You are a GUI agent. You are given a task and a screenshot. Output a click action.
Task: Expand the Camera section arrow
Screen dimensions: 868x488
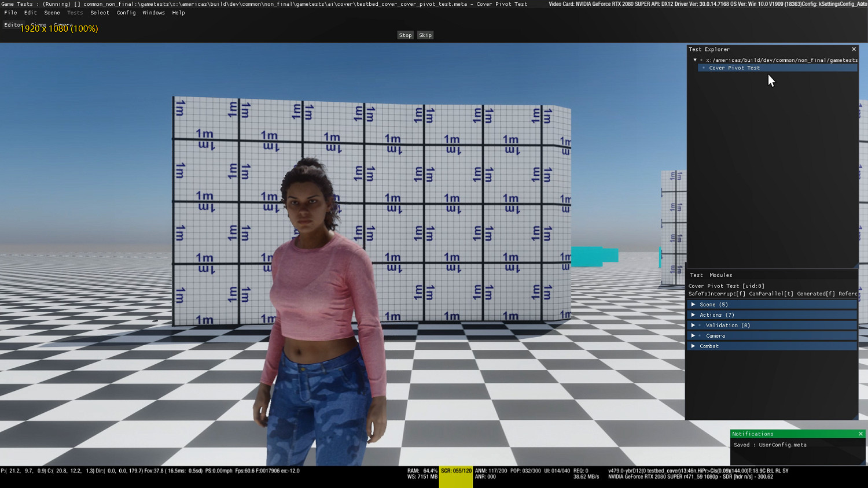(x=693, y=336)
